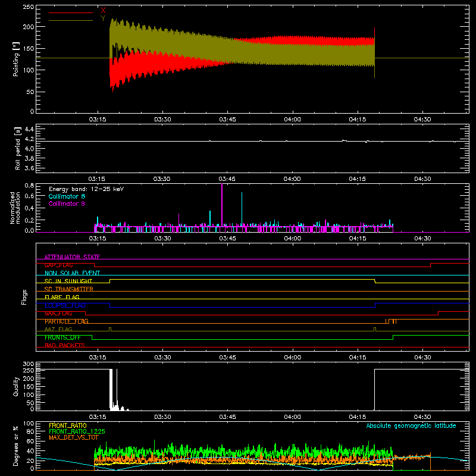This screenshot has height=476, width=476.
Task: Select the PARTICLE_FLAG label
Action: coord(67,321)
